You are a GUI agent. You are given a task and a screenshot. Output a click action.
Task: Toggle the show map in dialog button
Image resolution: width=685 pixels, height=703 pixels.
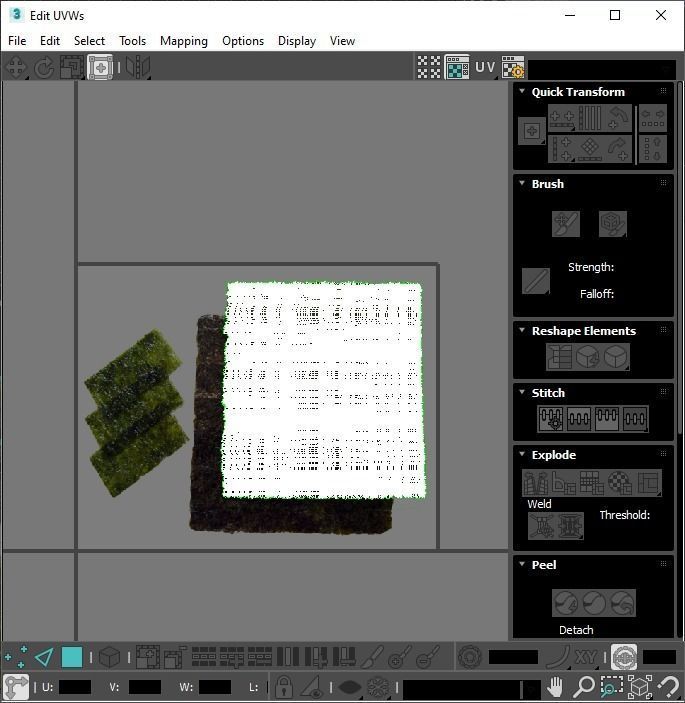[457, 67]
